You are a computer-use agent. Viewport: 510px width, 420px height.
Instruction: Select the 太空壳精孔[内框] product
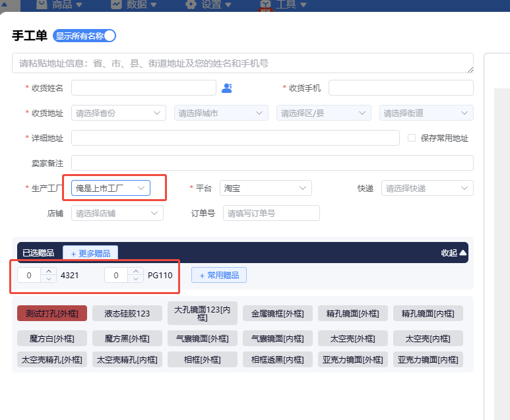[127, 359]
